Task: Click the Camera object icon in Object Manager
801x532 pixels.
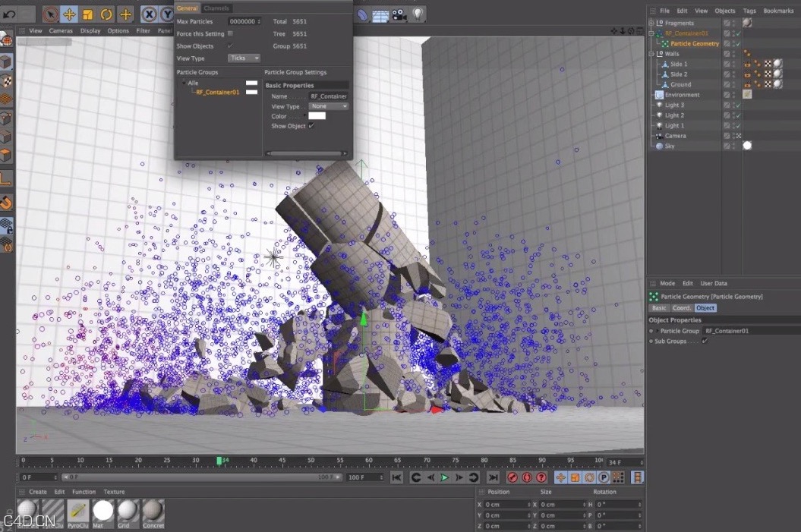Action: 659,135
